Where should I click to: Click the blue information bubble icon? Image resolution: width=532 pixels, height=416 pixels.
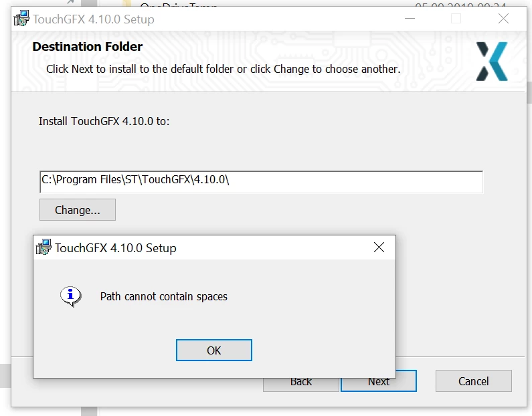(x=70, y=296)
